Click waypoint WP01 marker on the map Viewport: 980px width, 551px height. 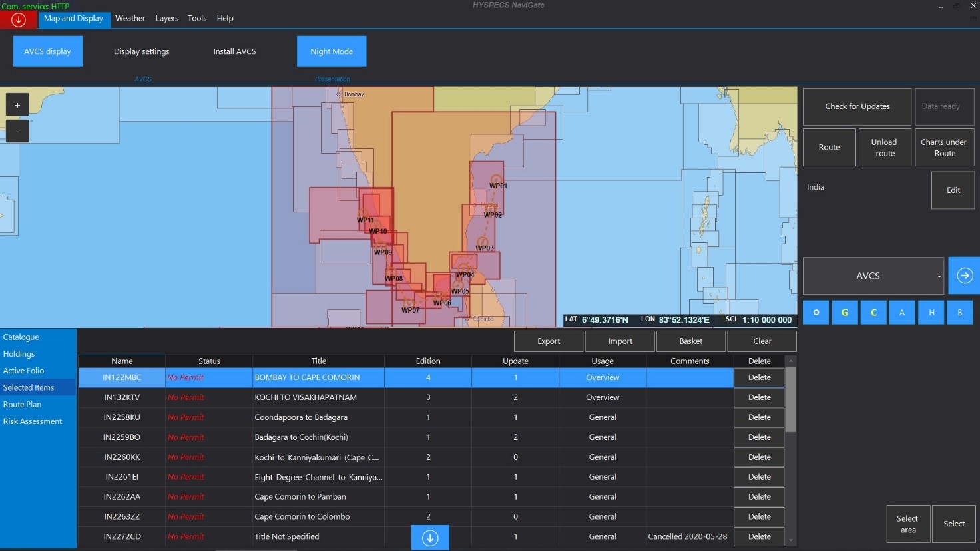click(496, 179)
